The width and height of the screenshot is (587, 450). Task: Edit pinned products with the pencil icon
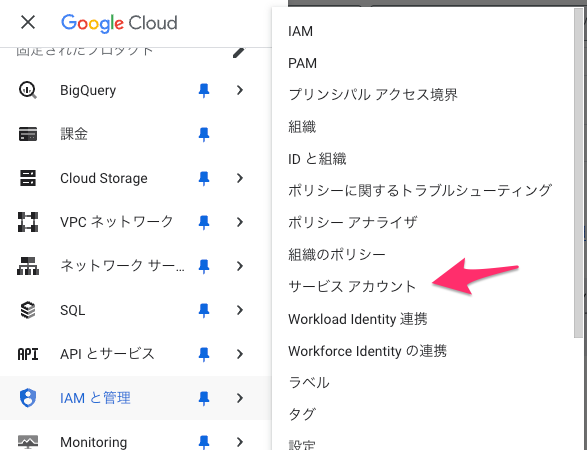[x=238, y=53]
